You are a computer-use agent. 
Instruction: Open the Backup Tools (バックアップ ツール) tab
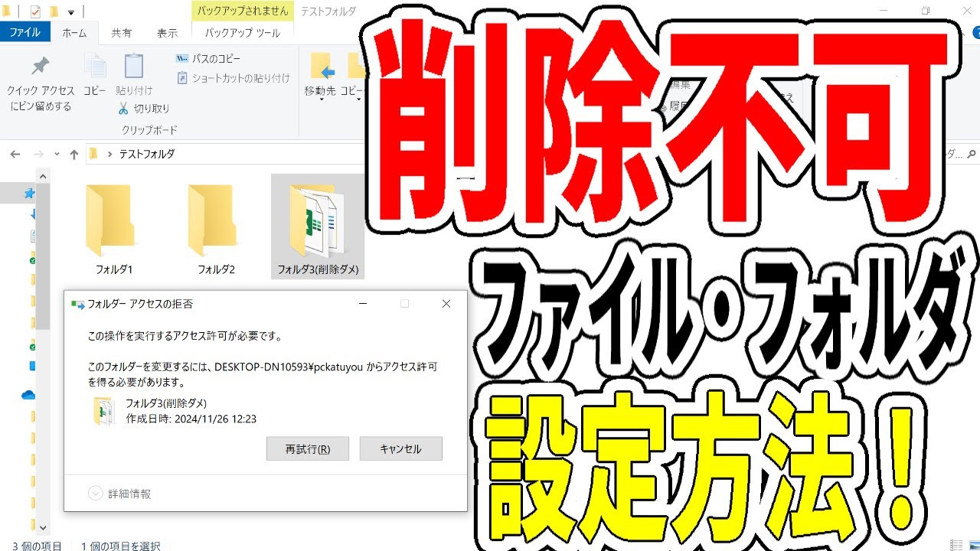pos(243,33)
